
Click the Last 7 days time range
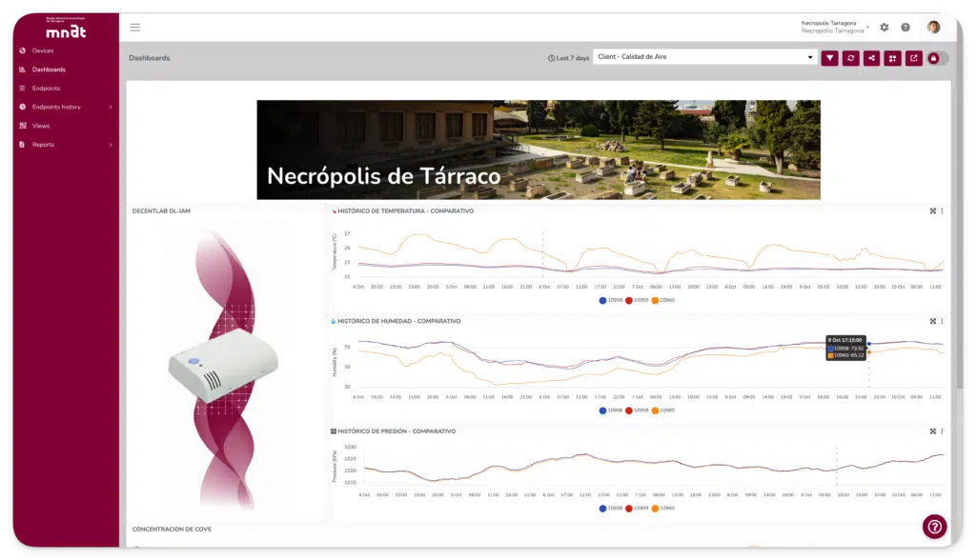pyautogui.click(x=568, y=58)
